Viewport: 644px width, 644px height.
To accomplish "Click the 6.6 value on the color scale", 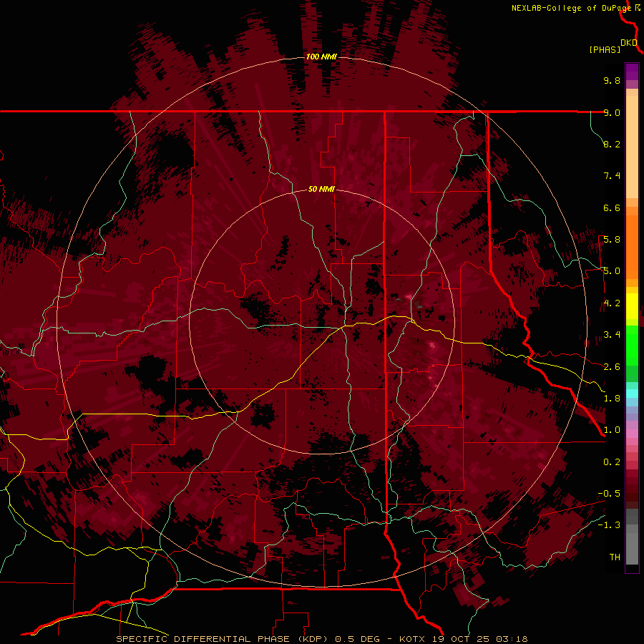I will click(x=612, y=208).
